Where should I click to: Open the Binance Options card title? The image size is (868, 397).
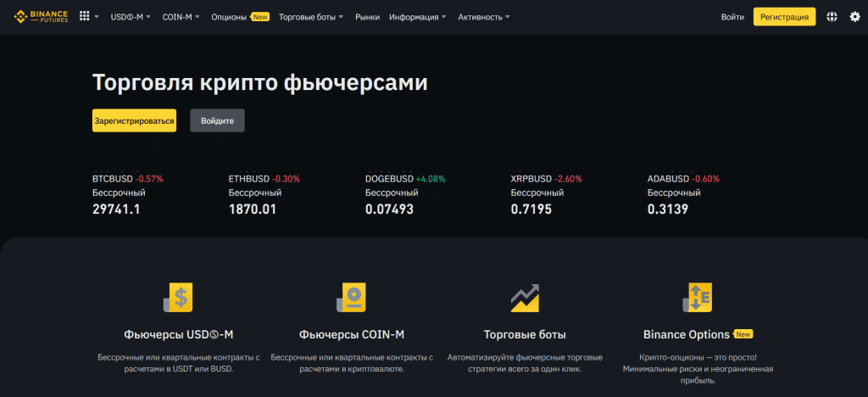coord(687,335)
